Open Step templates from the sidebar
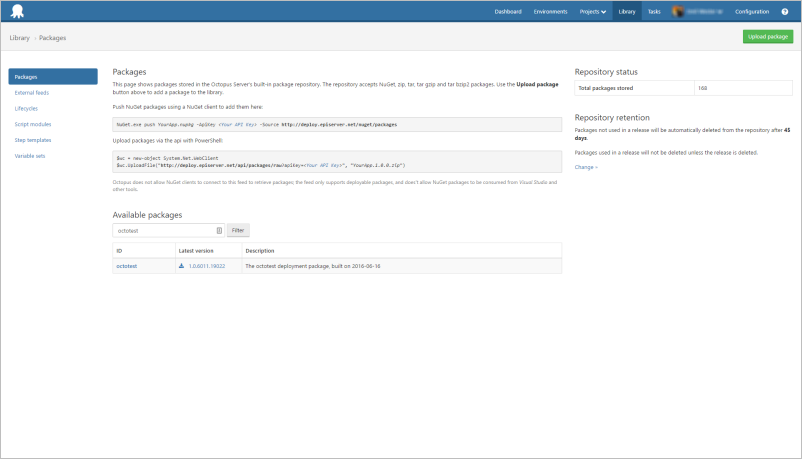This screenshot has width=802, height=459. 33,140
